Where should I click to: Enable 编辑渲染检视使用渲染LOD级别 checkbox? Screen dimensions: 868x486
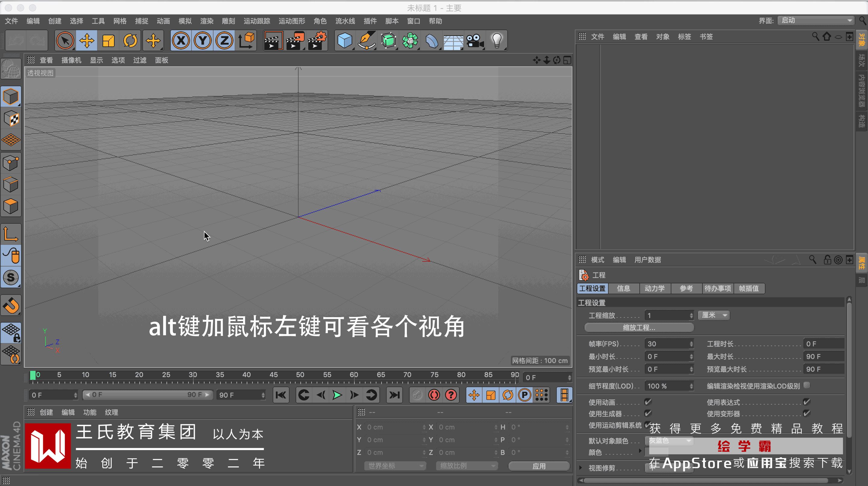click(806, 385)
